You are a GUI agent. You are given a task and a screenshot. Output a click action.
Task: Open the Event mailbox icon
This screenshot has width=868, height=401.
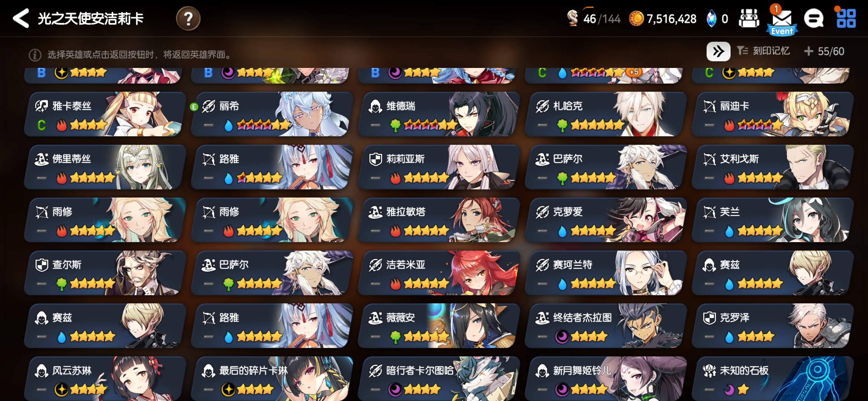(782, 20)
